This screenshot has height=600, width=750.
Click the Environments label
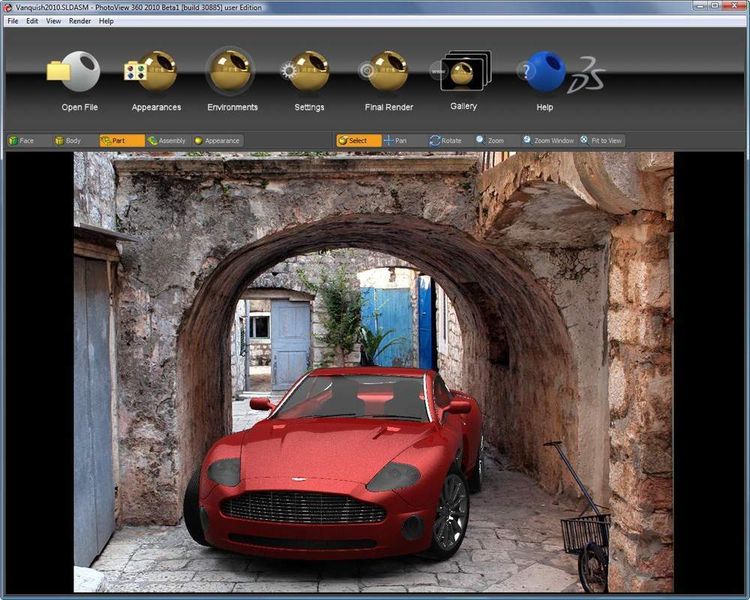pyautogui.click(x=232, y=107)
